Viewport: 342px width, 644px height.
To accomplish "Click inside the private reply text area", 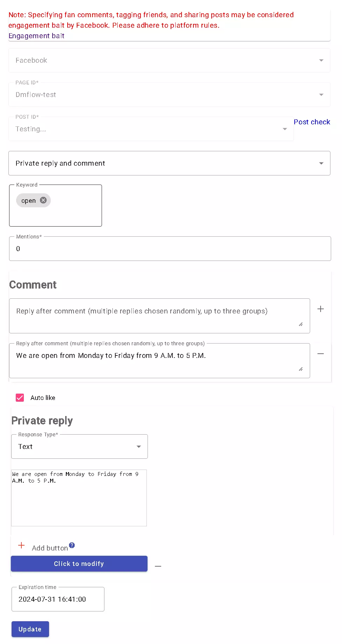I will (79, 497).
